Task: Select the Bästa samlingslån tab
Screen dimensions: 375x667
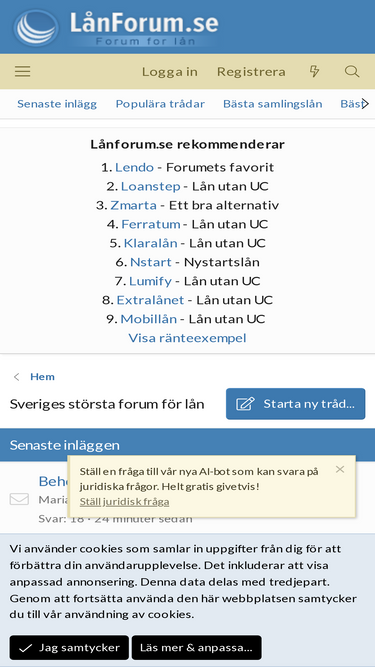Action: 273,104
